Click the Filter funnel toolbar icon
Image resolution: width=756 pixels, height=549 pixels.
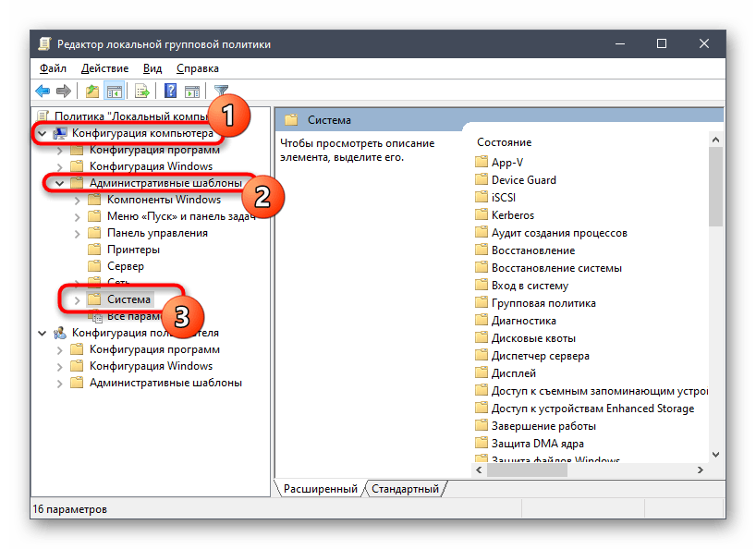tap(221, 91)
